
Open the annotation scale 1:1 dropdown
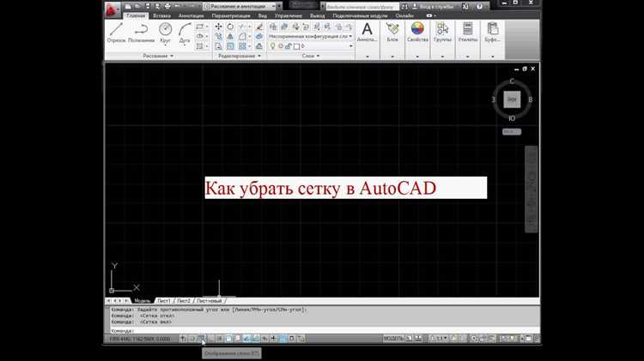tap(440, 339)
